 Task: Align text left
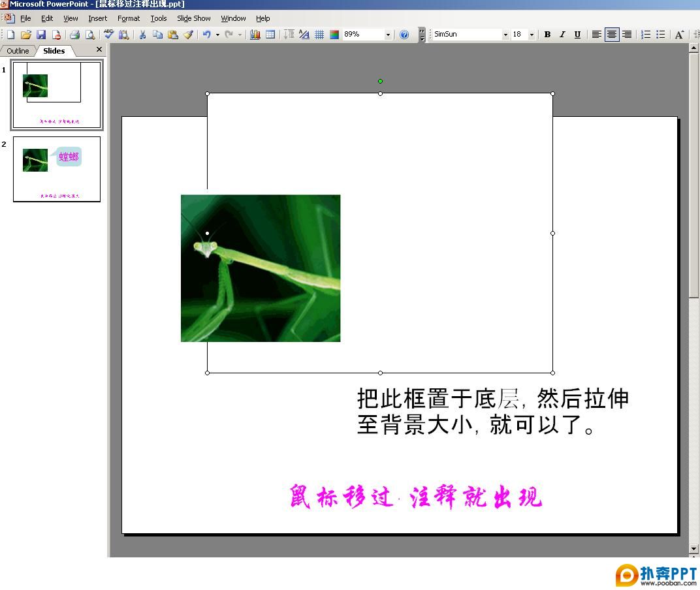(x=596, y=35)
